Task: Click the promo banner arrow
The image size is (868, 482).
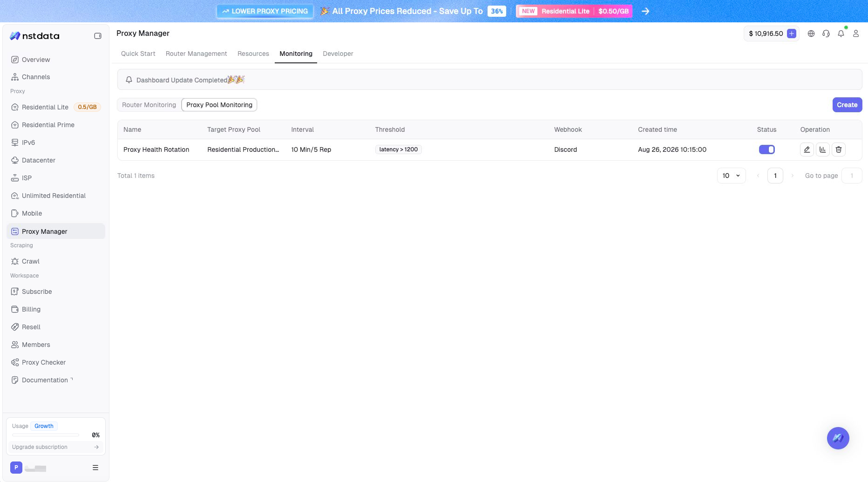Action: [645, 11]
